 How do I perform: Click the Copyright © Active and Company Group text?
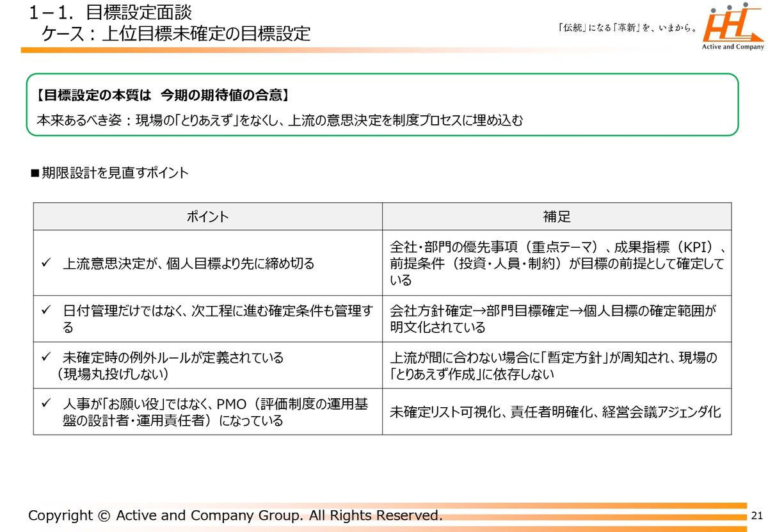(235, 515)
